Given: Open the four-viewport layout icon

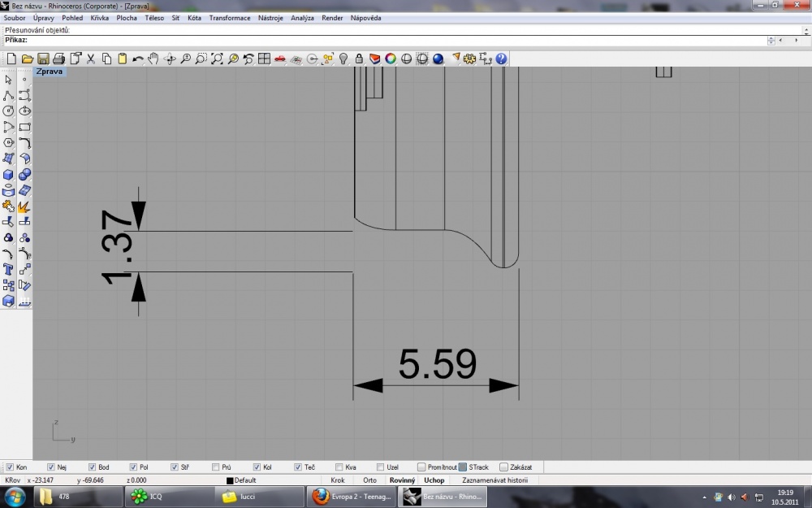Looking at the screenshot, I should click(x=264, y=59).
